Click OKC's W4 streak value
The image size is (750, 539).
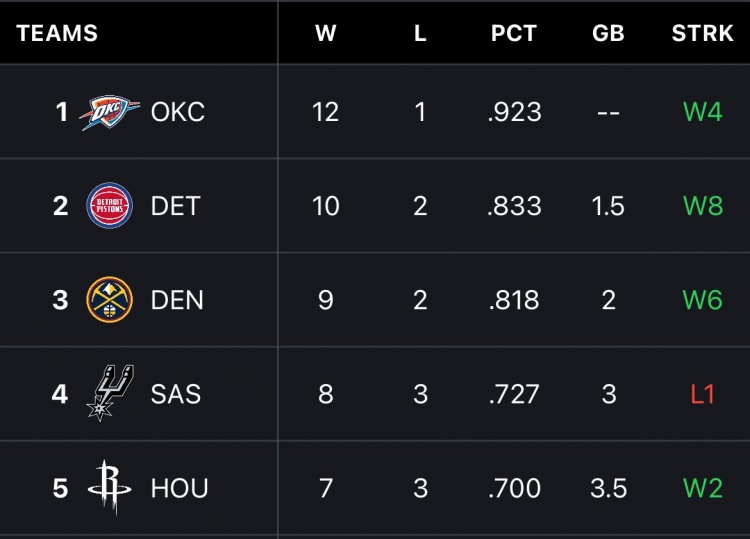point(702,112)
